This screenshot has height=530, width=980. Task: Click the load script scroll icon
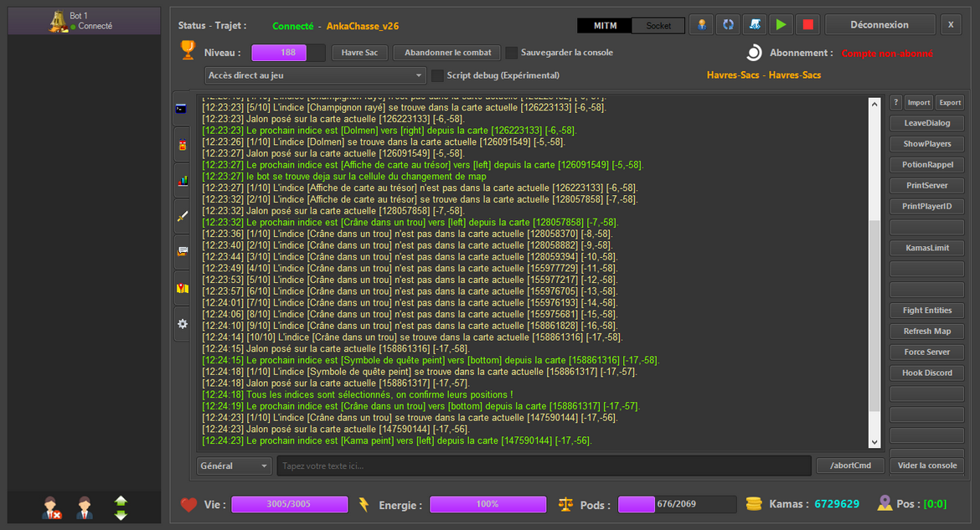click(755, 25)
